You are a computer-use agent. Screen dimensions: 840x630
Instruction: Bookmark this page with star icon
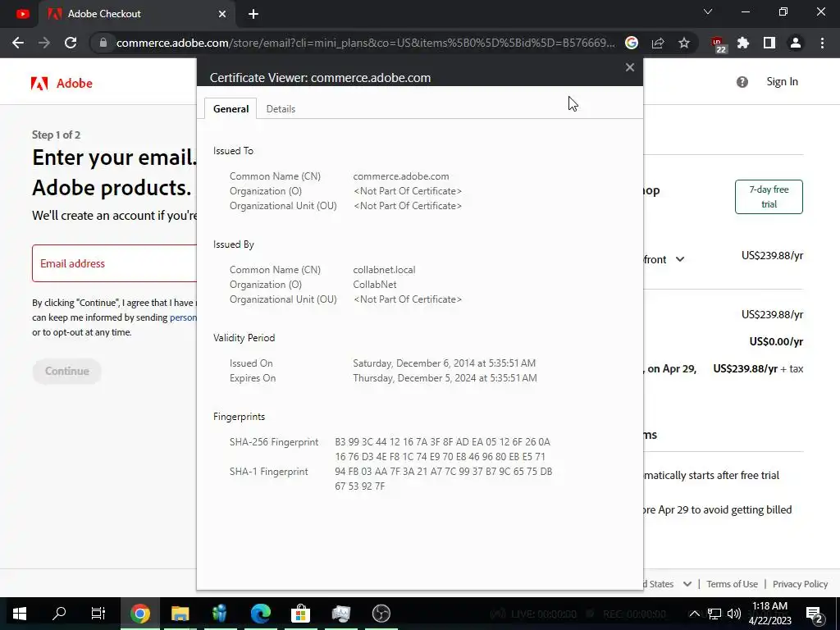684,43
